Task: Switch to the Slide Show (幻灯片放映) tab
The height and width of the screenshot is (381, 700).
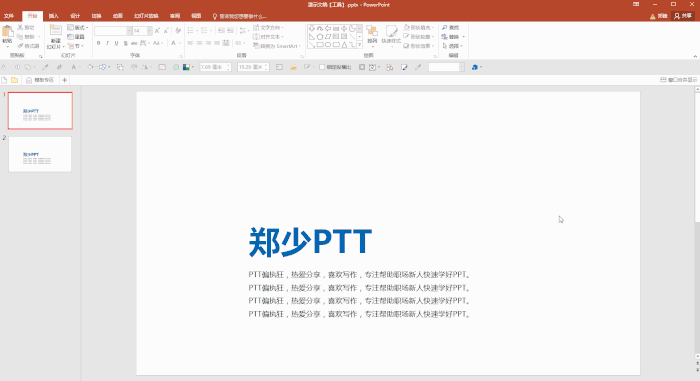Action: coord(146,16)
